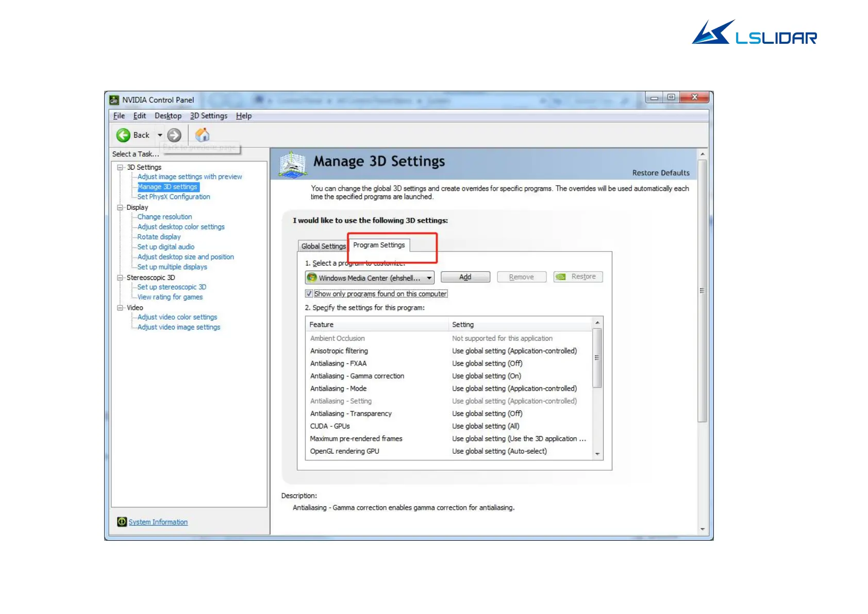Click the Remove program button
This screenshot has height=614, width=868.
coord(522,277)
